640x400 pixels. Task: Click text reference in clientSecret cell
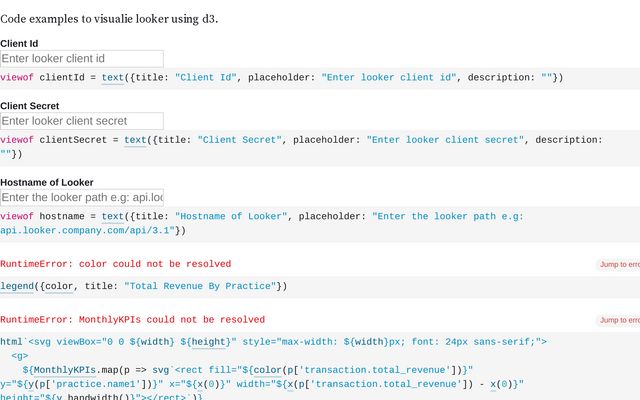(x=135, y=140)
